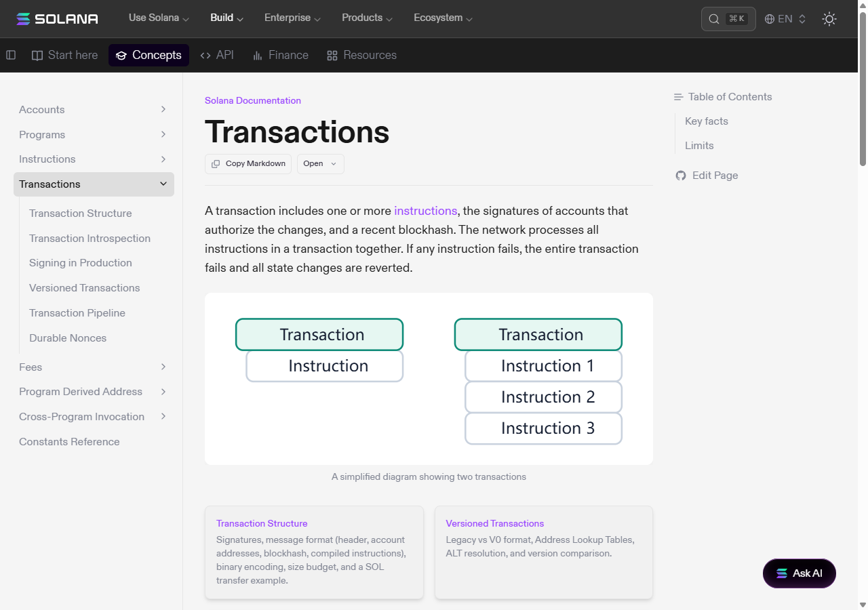Viewport: 868px width, 610px height.
Task: Expand the Fees section chevron
Action: click(163, 367)
